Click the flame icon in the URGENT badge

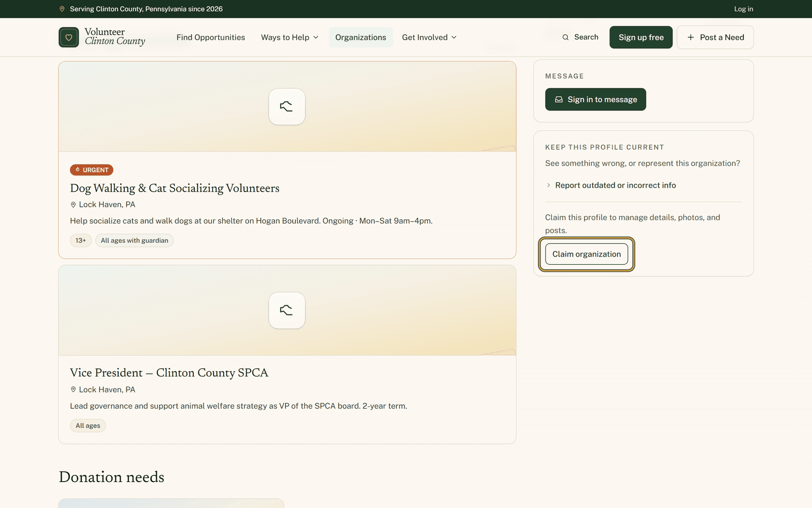(78, 170)
